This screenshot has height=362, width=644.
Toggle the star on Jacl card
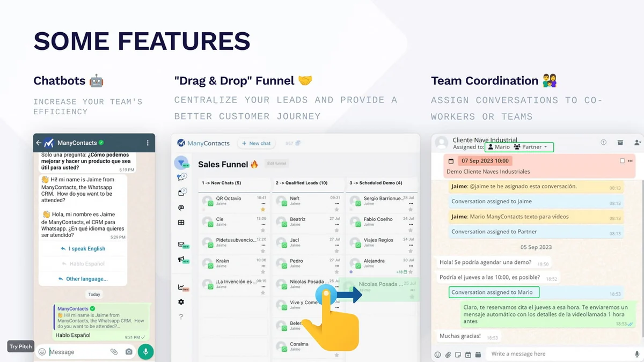(337, 251)
